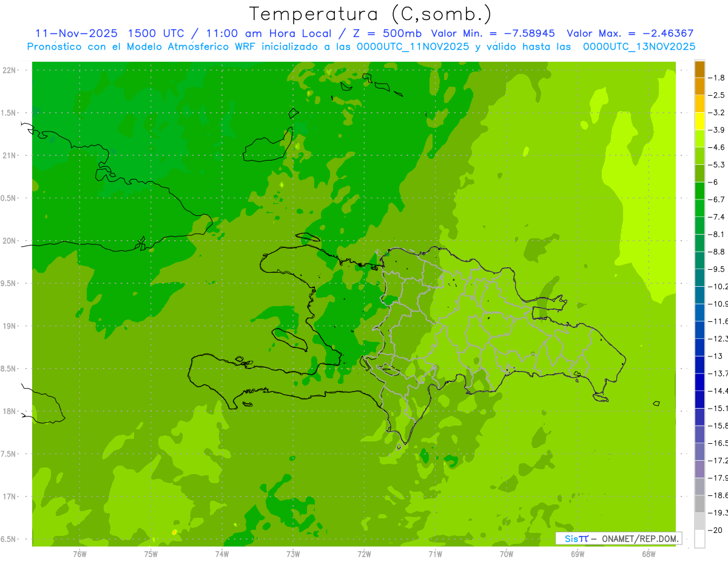Click the brown-orange colorbar segment above -1.8
This screenshot has width=728, height=562.
pyautogui.click(x=699, y=69)
